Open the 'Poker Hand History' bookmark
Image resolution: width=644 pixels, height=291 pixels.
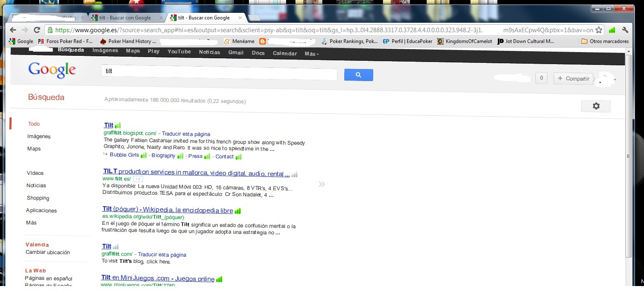(x=128, y=41)
